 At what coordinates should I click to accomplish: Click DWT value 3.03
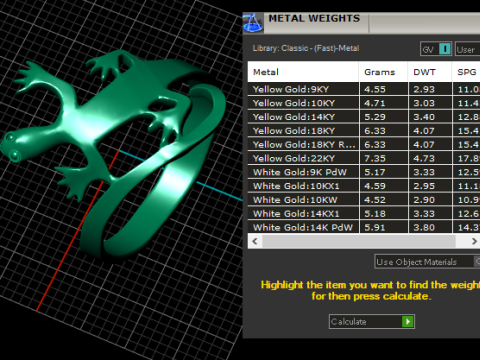[x=424, y=103]
